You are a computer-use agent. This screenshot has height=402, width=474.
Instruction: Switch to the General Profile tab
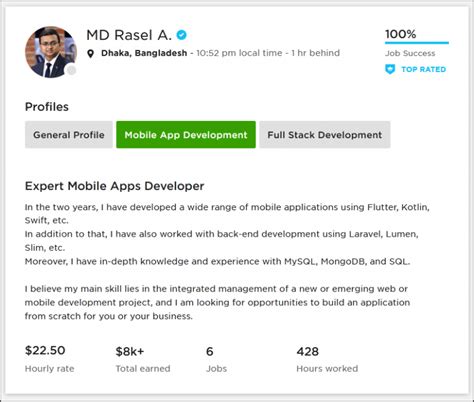click(x=69, y=135)
